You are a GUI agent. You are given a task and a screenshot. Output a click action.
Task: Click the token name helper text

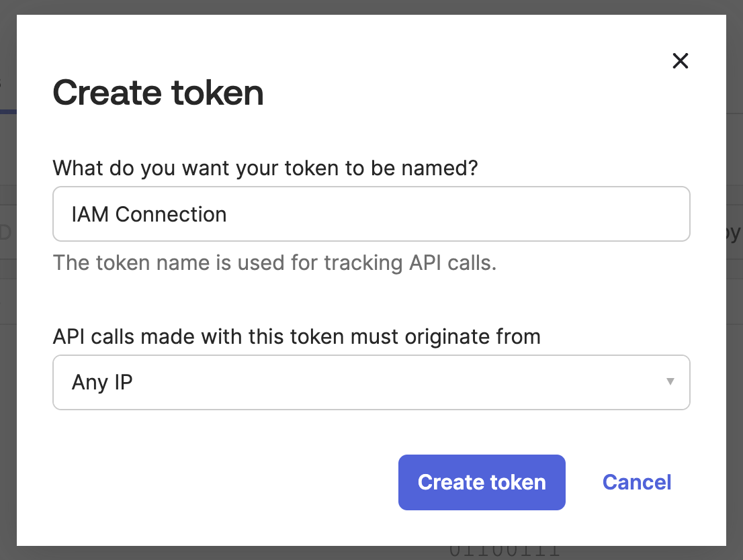pyautogui.click(x=275, y=263)
